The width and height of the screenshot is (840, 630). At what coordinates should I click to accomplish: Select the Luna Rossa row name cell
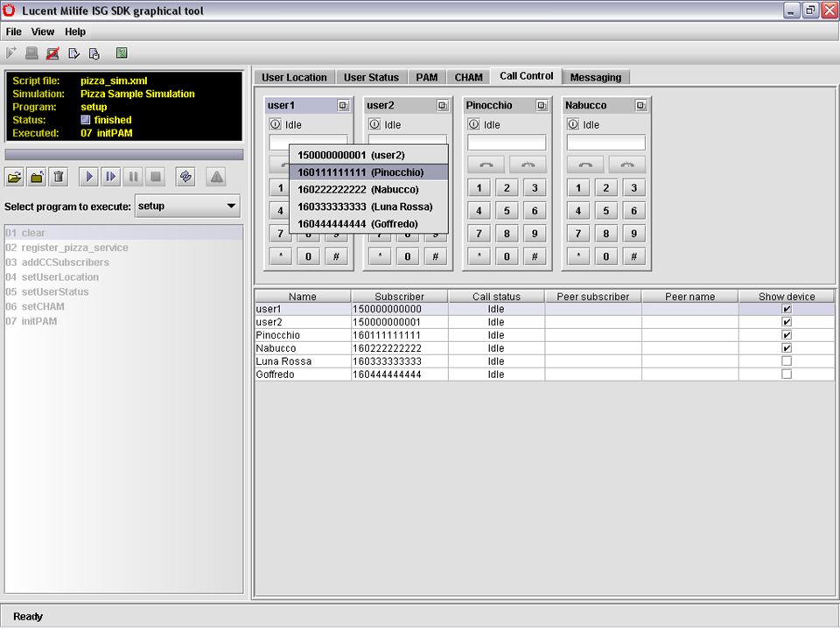coord(303,361)
